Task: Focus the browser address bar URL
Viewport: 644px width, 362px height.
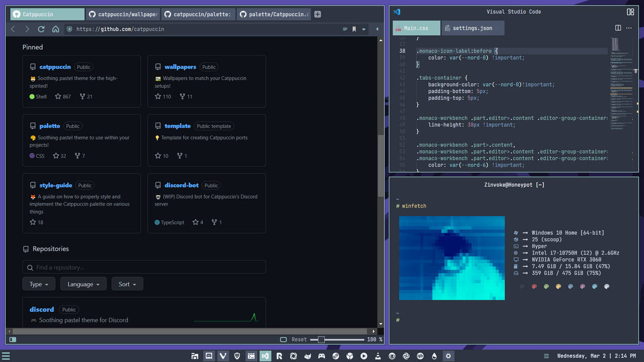Action: (120, 29)
